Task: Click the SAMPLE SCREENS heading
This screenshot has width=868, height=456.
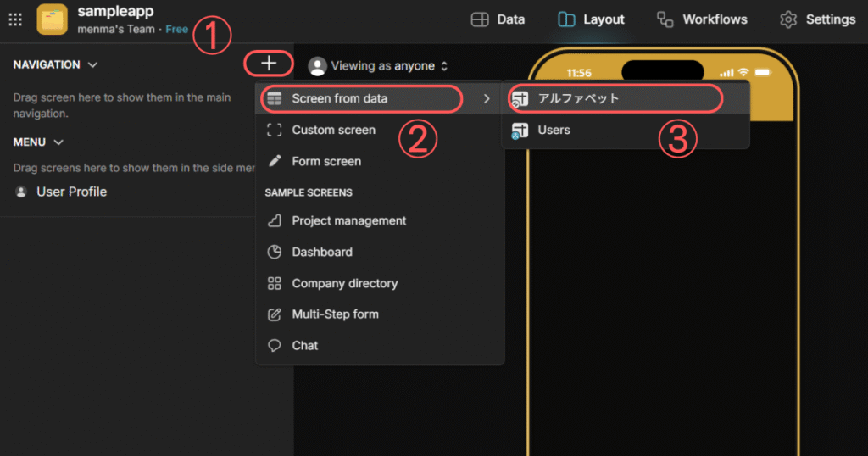Action: [309, 192]
